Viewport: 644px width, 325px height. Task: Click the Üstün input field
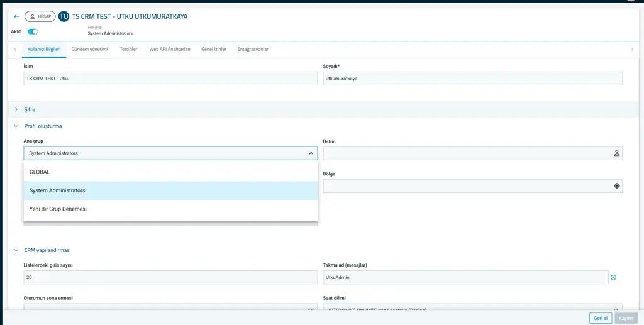(x=473, y=153)
